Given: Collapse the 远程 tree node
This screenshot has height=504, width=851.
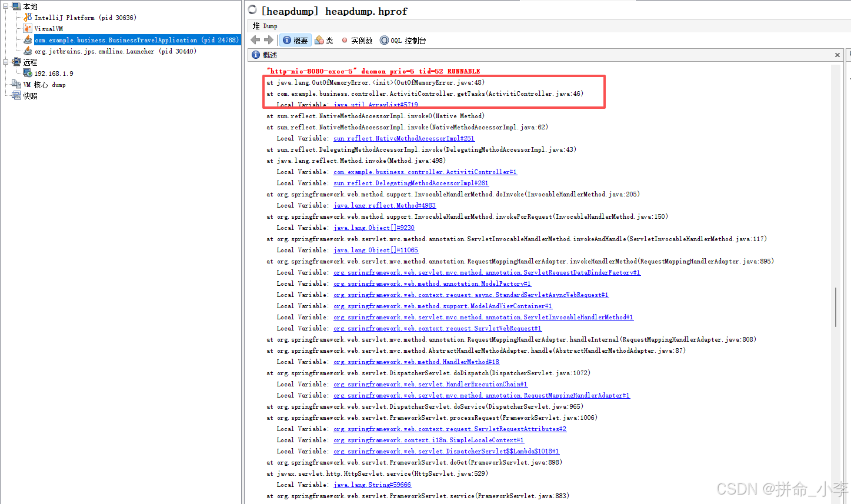Looking at the screenshot, I should (x=6, y=62).
